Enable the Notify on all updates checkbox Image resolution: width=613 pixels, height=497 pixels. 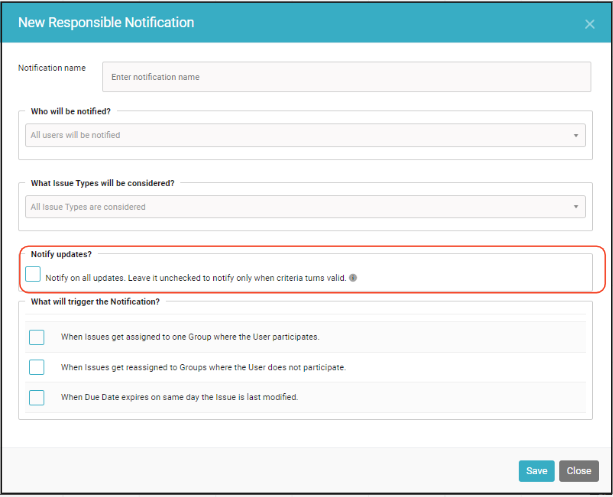33,274
